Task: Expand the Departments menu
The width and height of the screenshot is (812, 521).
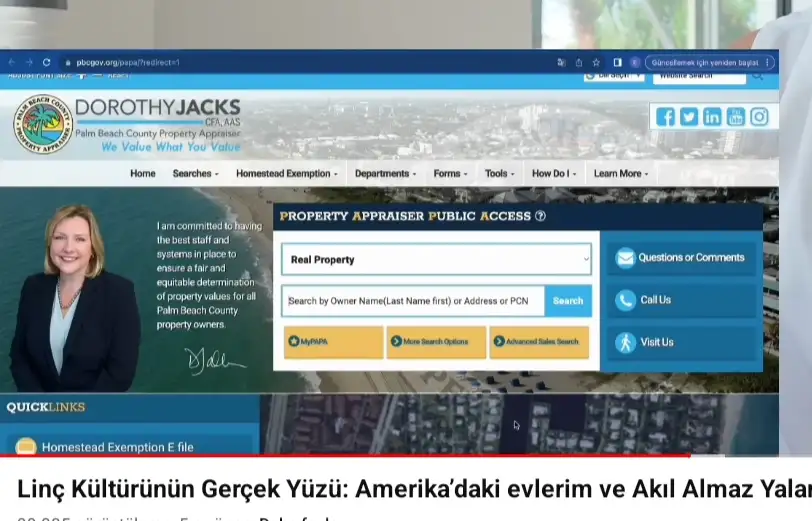Action: [385, 174]
